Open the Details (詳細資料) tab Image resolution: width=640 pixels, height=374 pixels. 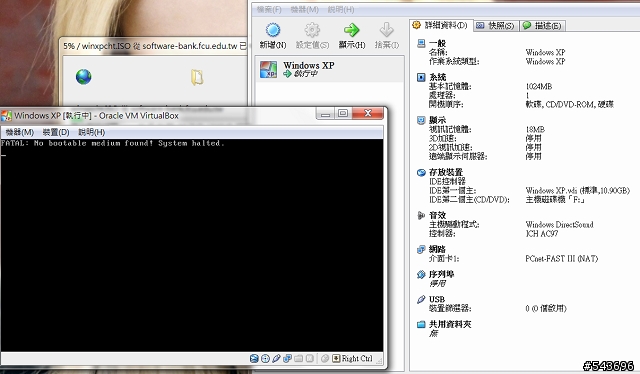pyautogui.click(x=441, y=25)
